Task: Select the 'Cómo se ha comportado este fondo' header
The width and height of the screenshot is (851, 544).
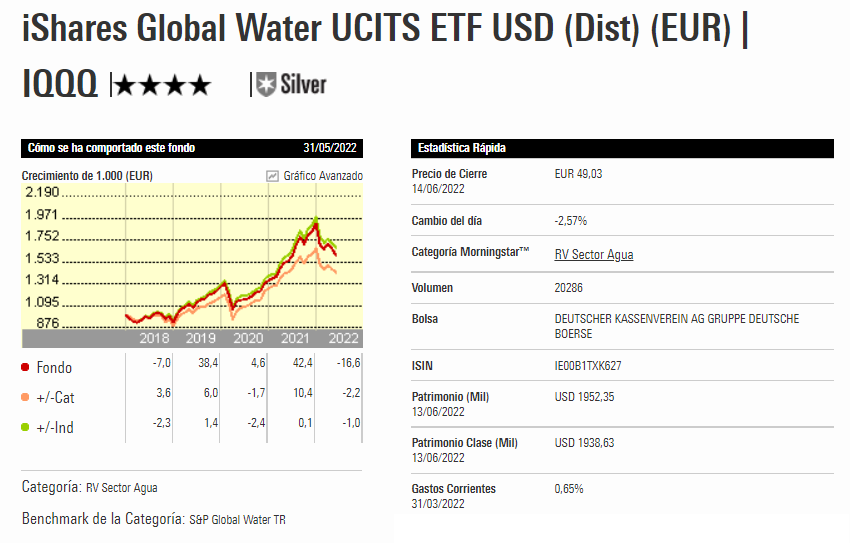Action: 111,148
